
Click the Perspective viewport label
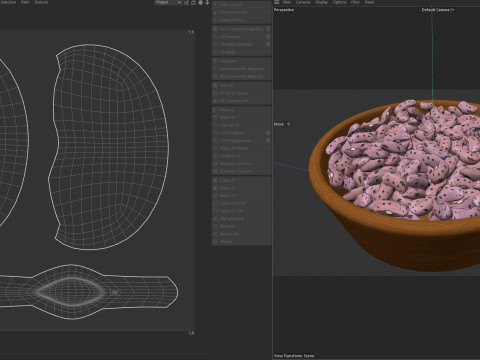tap(284, 10)
